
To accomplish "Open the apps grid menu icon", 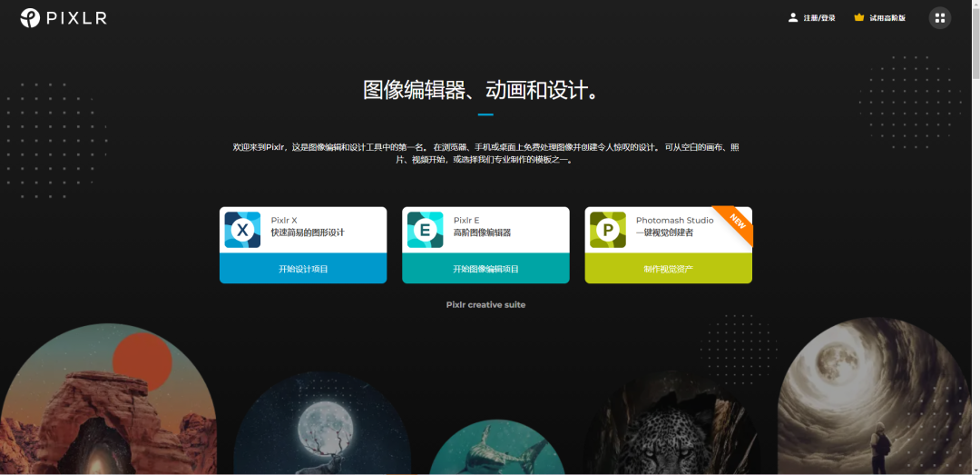I will point(939,18).
